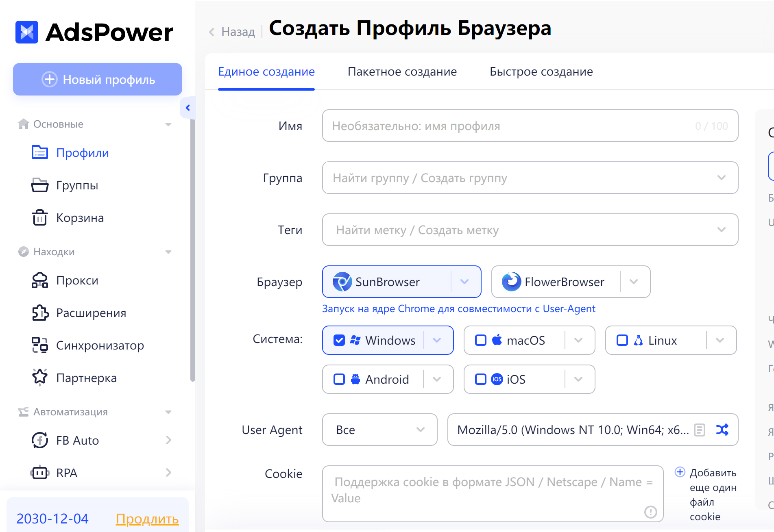774x532 pixels.
Task: Click the FlowerBrowser Firefox-style icon
Action: (x=511, y=282)
